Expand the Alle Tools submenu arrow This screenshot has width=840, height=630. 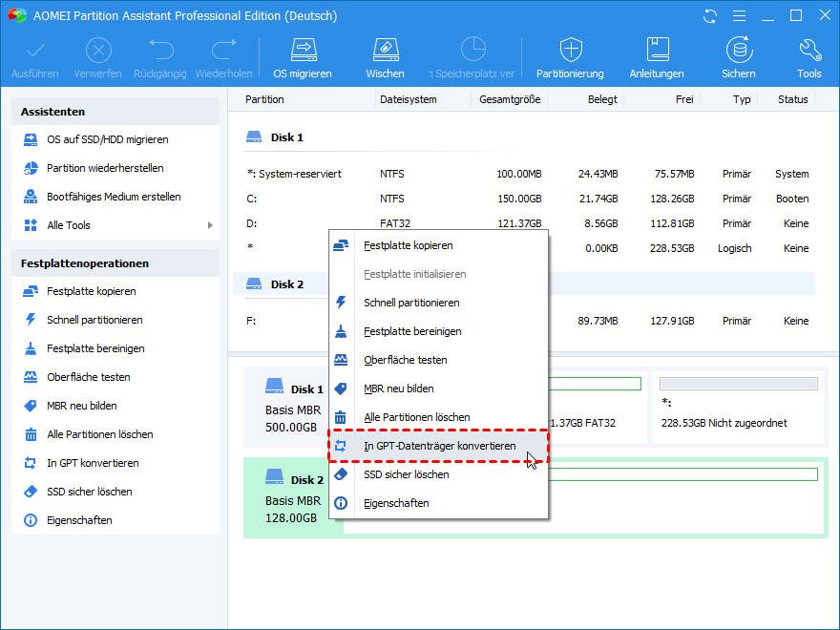point(210,225)
